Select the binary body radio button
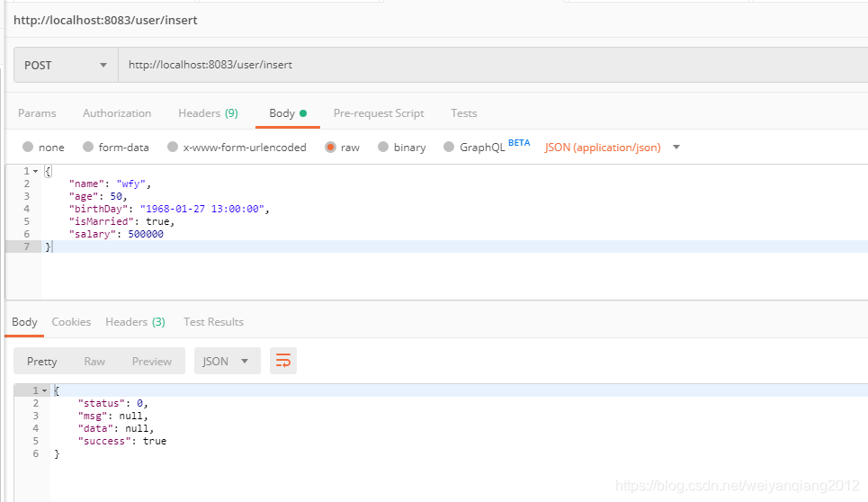The height and width of the screenshot is (502, 868). click(383, 147)
